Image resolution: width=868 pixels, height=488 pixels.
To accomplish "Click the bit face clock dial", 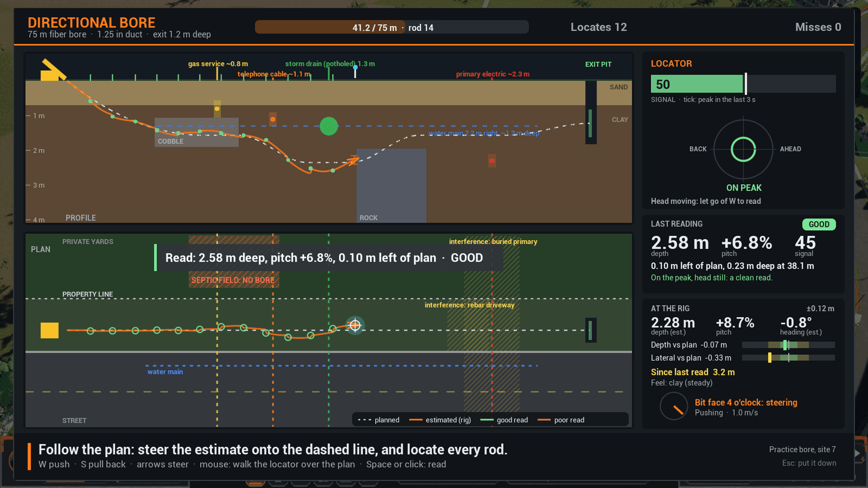I will [674, 406].
